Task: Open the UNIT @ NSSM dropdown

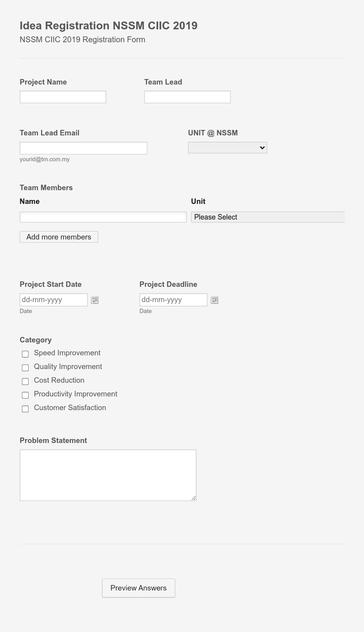Action: point(227,148)
